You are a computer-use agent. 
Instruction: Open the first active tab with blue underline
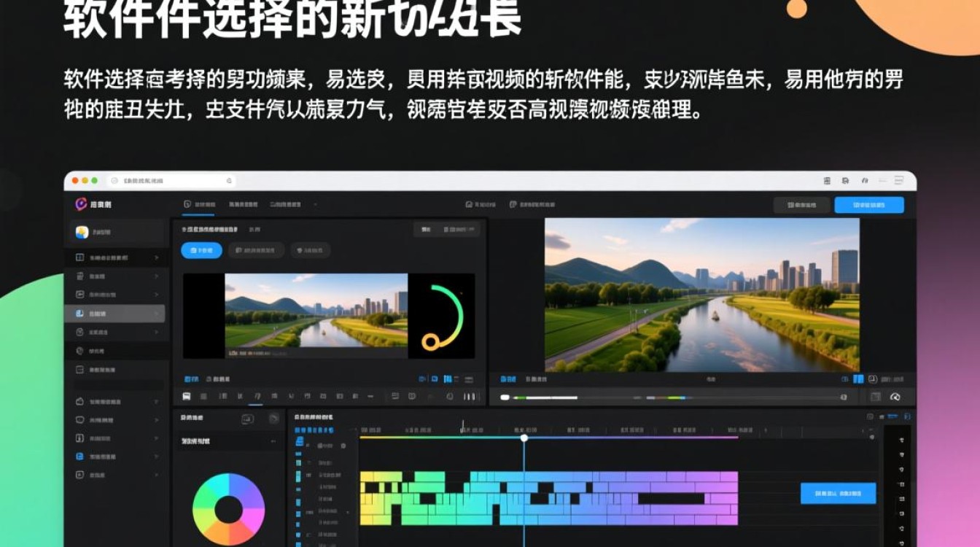(x=198, y=205)
